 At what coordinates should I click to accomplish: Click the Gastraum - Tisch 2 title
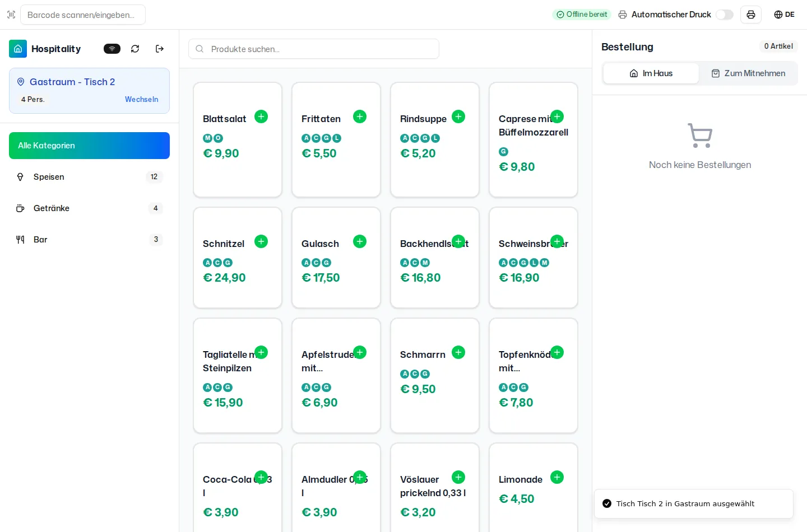(72, 82)
